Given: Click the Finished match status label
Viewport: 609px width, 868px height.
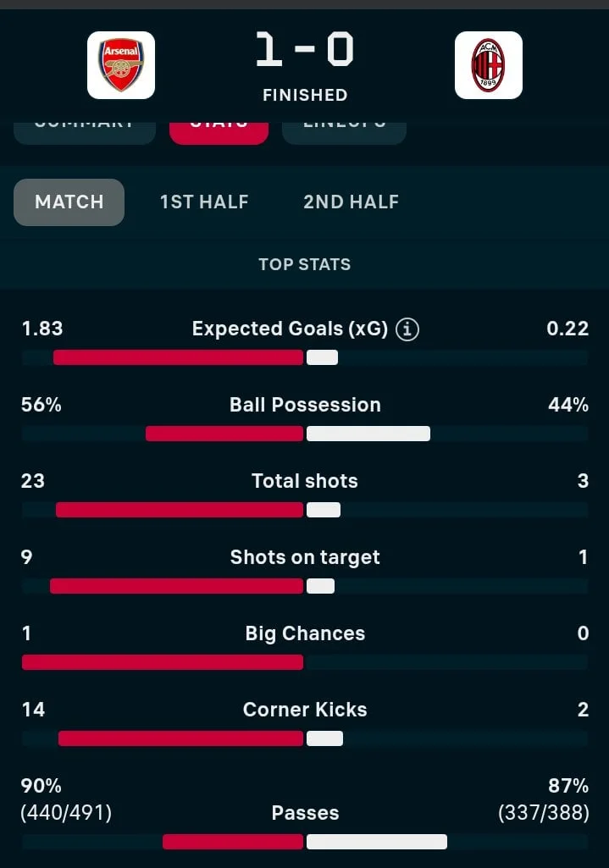Looking at the screenshot, I should tap(304, 95).
